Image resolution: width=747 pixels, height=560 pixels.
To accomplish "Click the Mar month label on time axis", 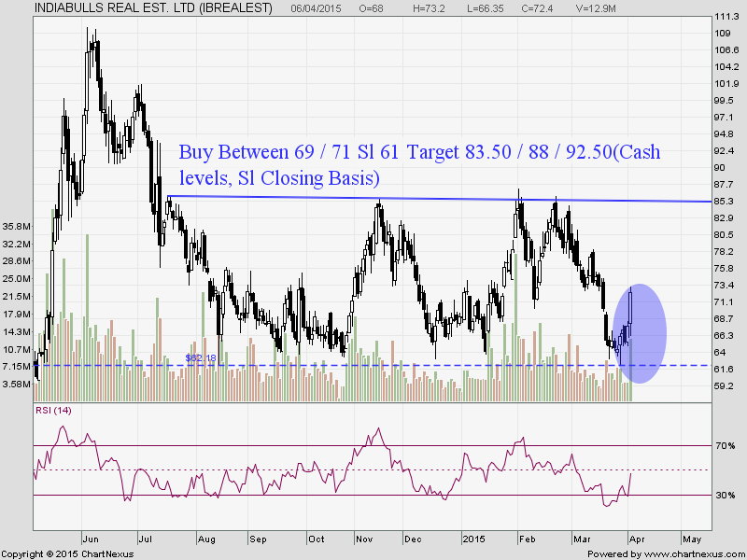I will (x=581, y=539).
